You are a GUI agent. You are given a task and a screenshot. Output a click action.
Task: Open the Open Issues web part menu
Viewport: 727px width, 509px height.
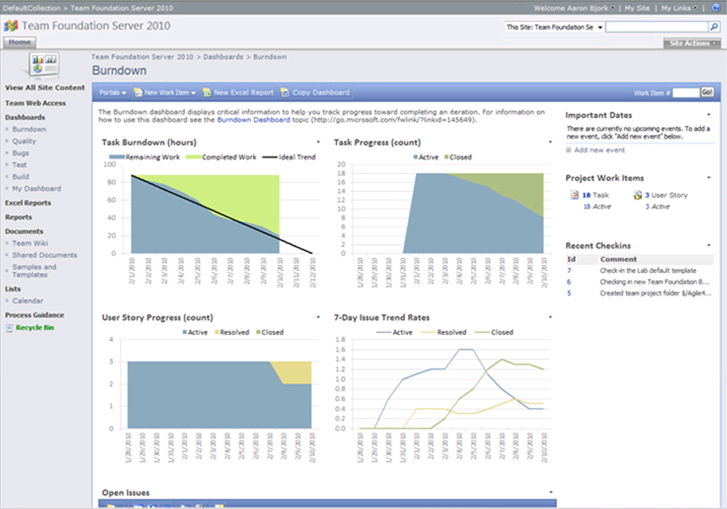[x=551, y=492]
